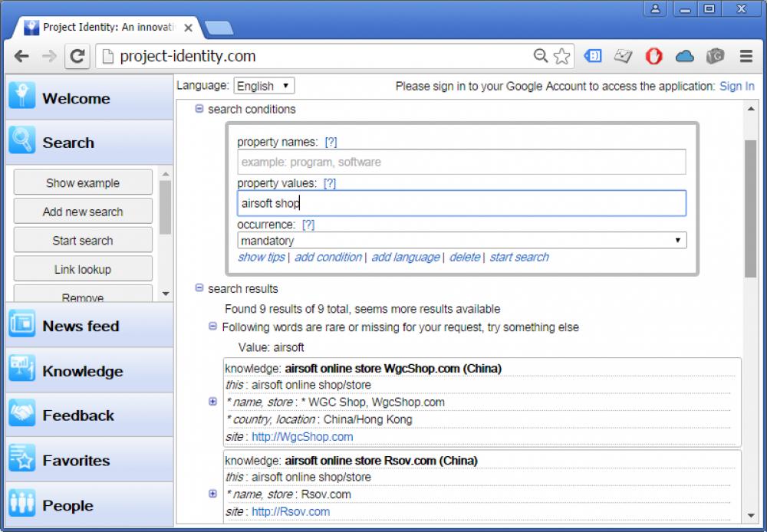Click the start search link

tap(519, 257)
